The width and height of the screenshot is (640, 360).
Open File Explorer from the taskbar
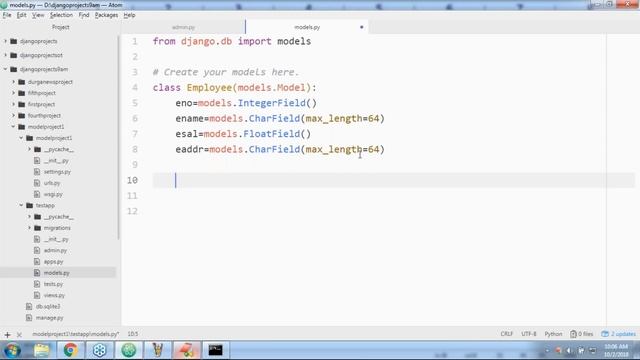click(41, 350)
